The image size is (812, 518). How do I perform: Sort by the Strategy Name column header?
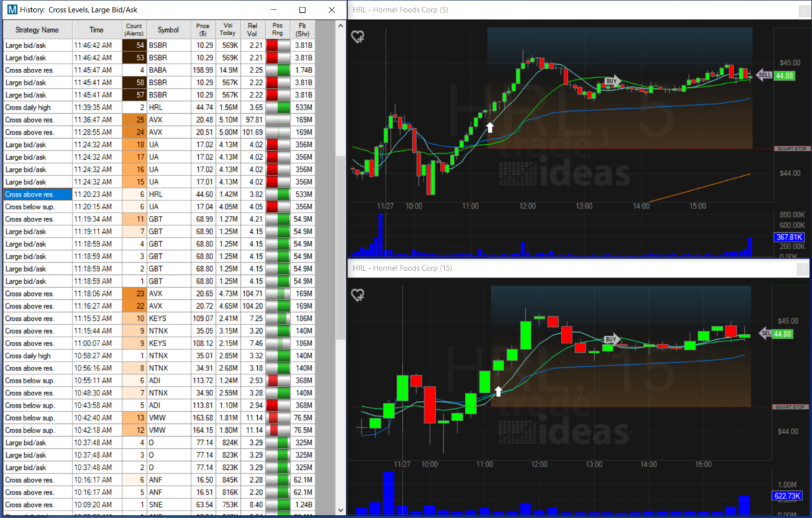coord(37,30)
